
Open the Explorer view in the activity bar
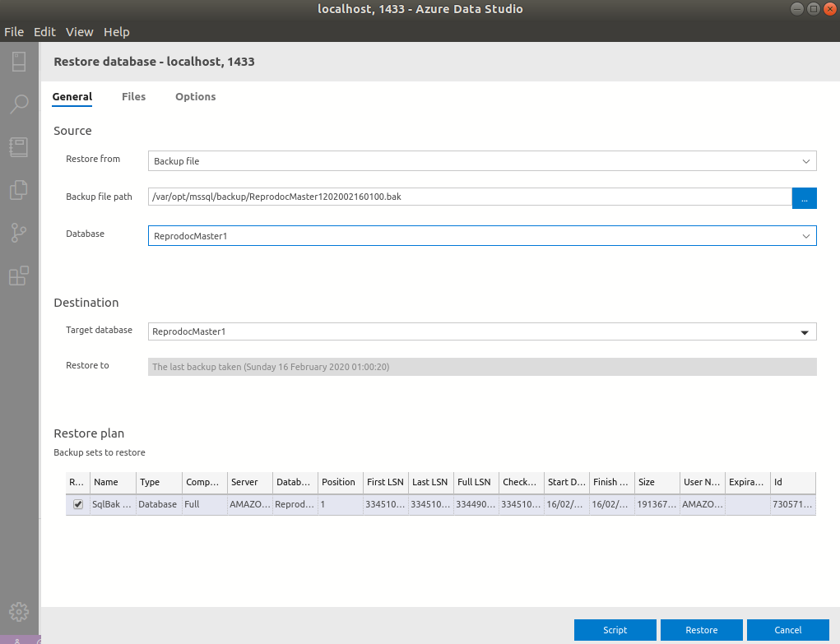pyautogui.click(x=18, y=189)
